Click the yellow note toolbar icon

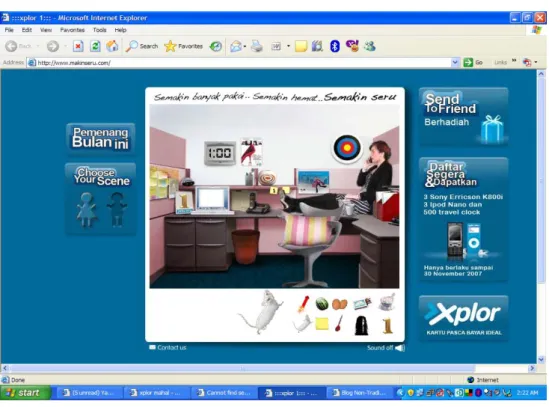[x=301, y=46]
